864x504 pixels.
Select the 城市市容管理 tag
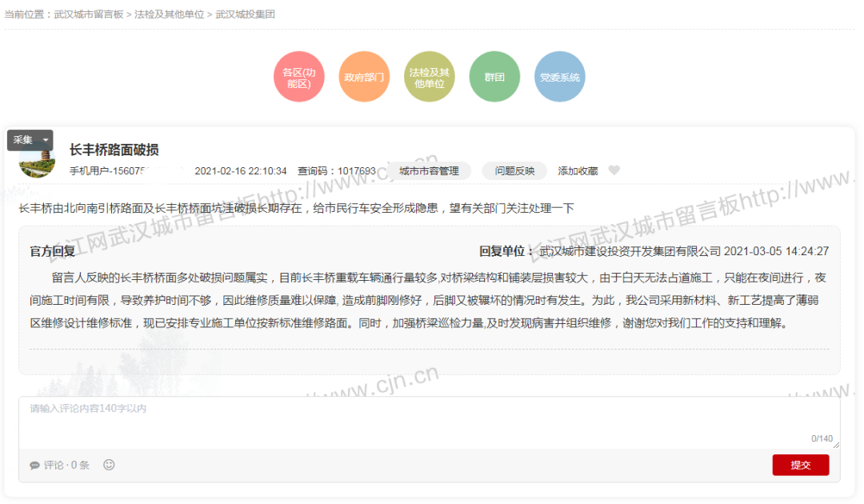tap(429, 171)
